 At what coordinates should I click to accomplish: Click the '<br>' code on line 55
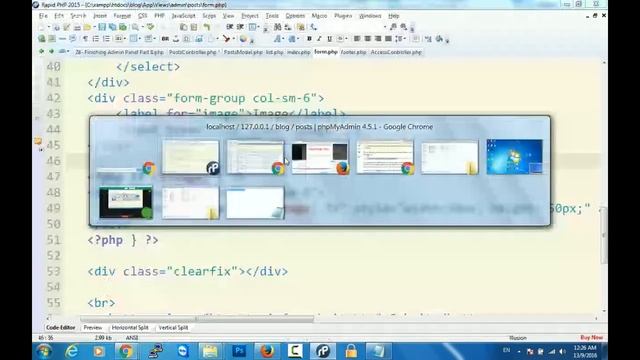pyautogui.click(x=101, y=303)
